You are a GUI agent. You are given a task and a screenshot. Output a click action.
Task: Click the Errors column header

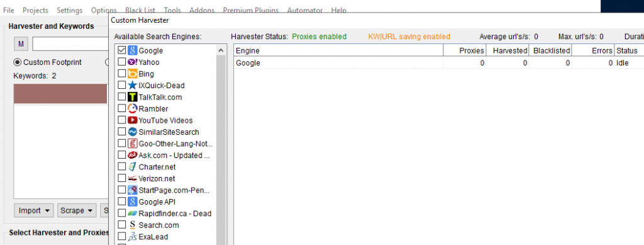coord(592,50)
